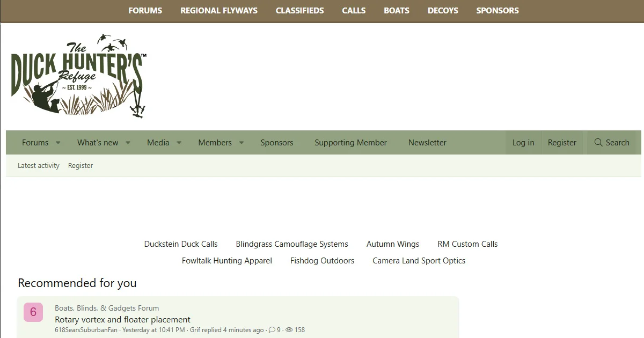Visit the Duckstein Duck Calls sponsor
Viewport: 644px width, 338px height.
[181, 244]
